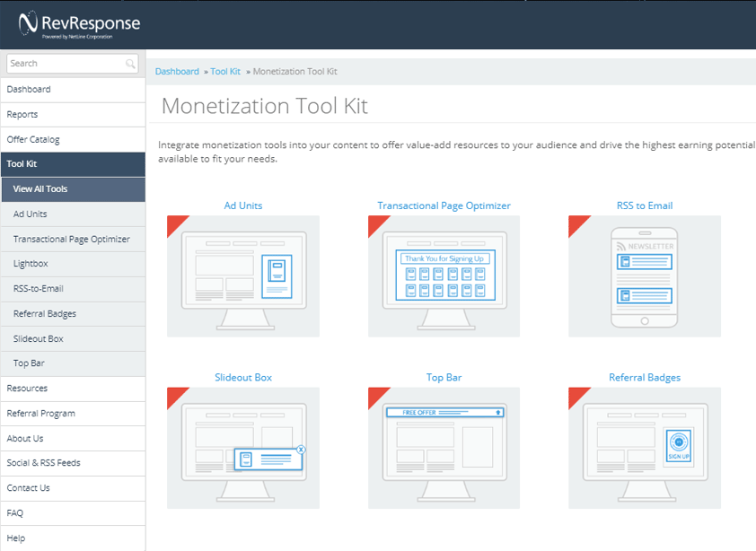
Task: Click the RSS to Email phone thumbnail
Action: coord(644,275)
